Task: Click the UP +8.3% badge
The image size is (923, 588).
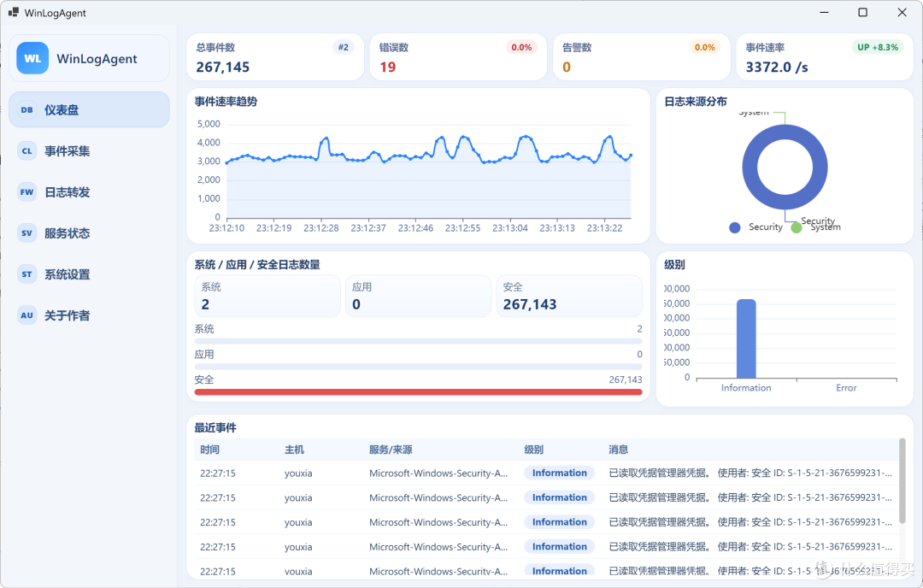Action: [x=878, y=47]
